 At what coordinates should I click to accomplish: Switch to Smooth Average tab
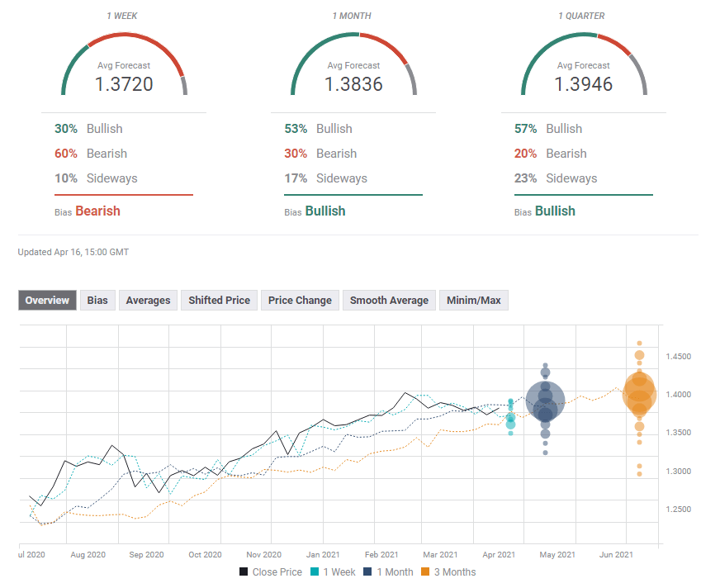(x=389, y=301)
